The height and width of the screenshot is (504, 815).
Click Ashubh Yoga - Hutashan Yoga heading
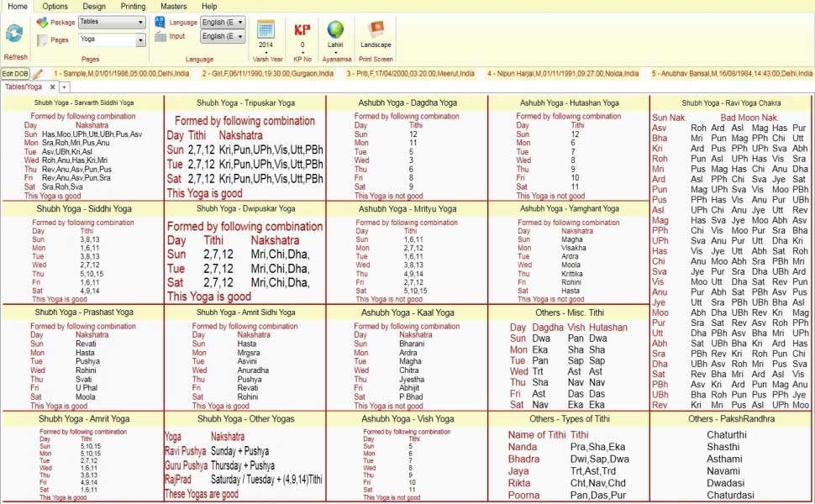[x=570, y=102]
